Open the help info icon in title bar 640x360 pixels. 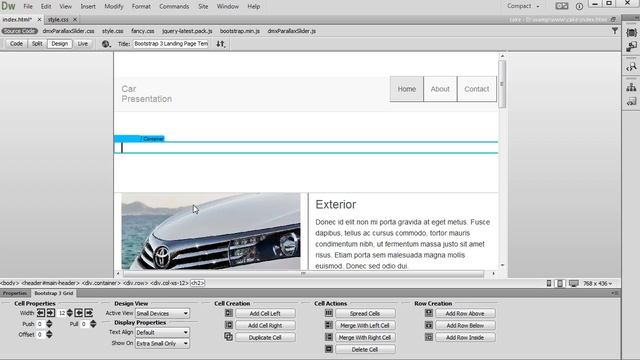click(x=579, y=6)
